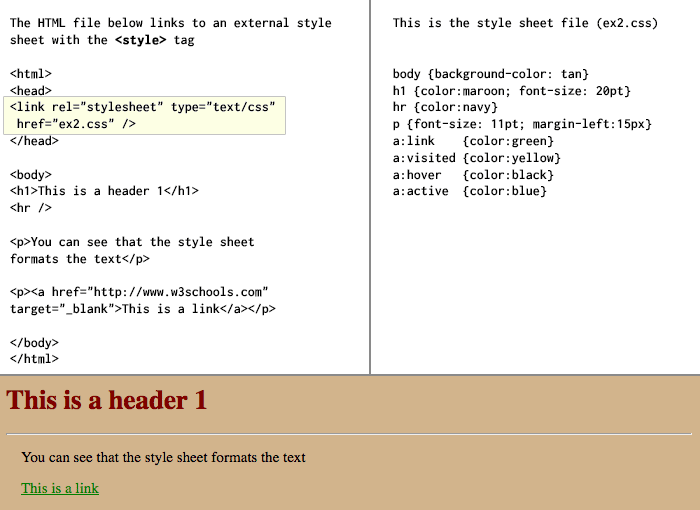
Task: Click the 'This is a header 1' heading
Action: (107, 400)
